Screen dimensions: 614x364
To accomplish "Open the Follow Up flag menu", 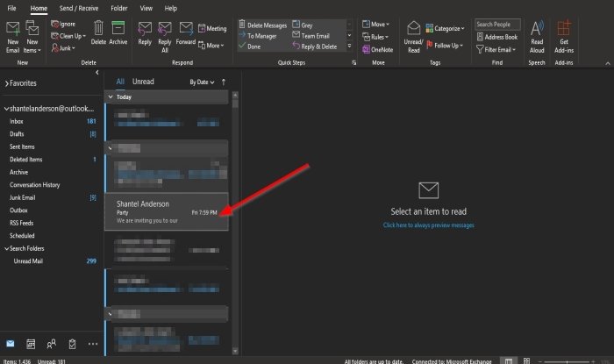I will [445, 46].
